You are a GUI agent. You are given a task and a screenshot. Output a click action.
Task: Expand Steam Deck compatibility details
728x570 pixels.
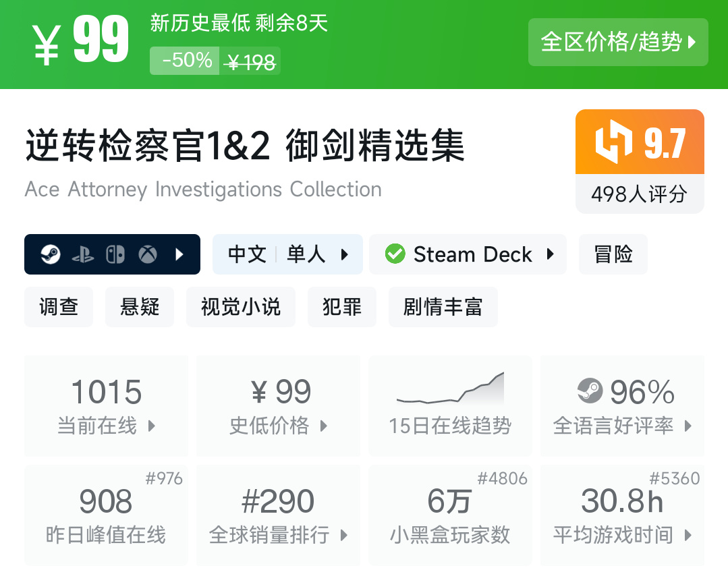pos(468,254)
